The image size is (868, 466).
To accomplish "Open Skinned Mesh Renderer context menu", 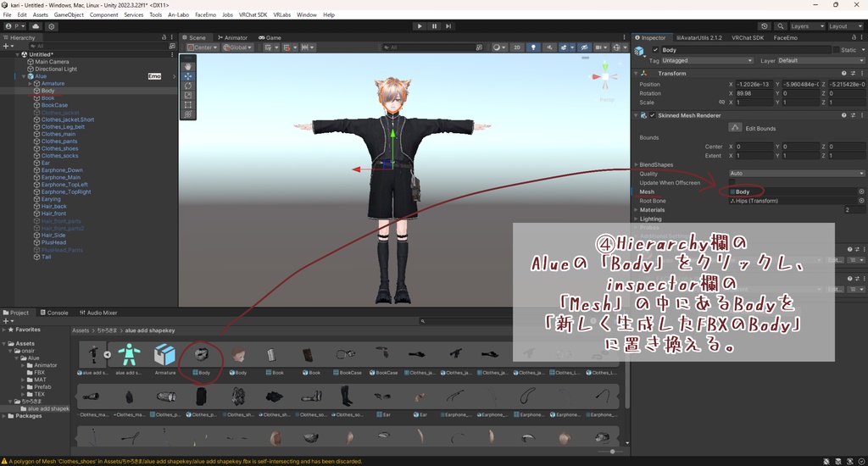I will coord(862,115).
